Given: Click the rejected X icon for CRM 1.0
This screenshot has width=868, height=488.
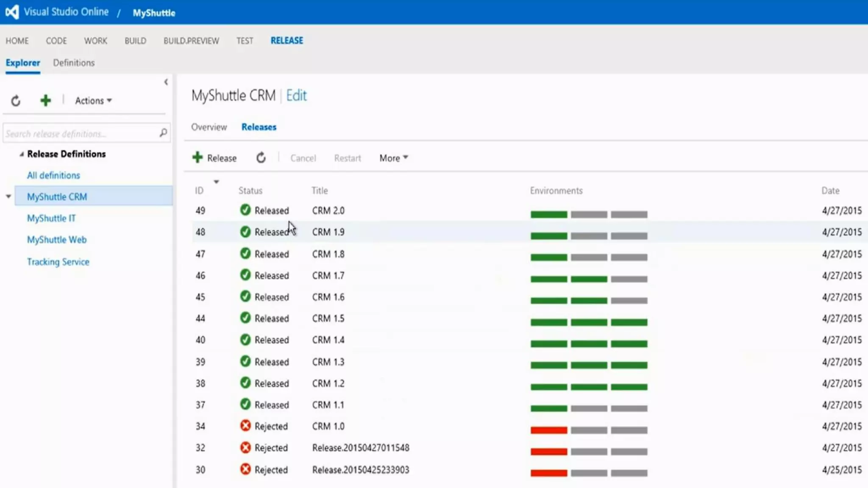Looking at the screenshot, I should (245, 426).
